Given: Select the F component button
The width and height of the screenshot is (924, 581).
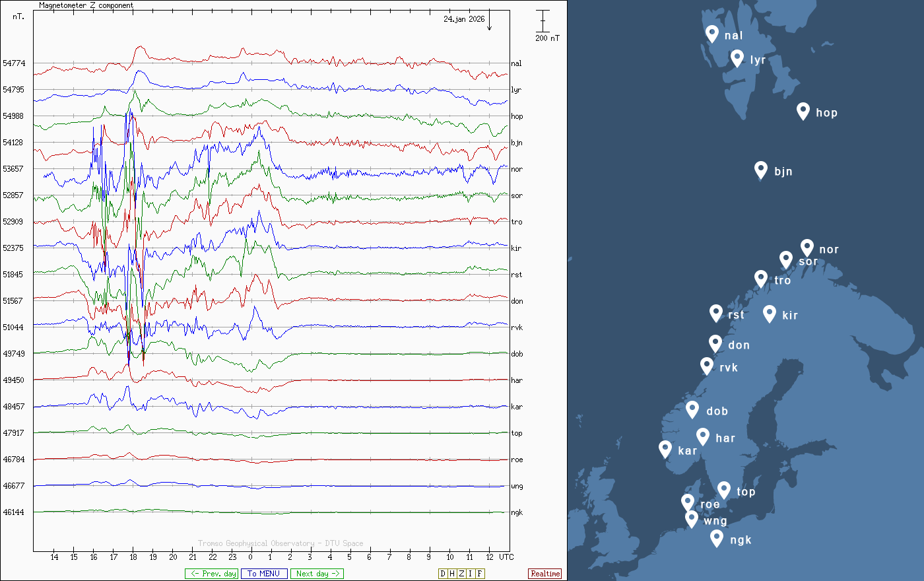Looking at the screenshot, I should (x=480, y=574).
